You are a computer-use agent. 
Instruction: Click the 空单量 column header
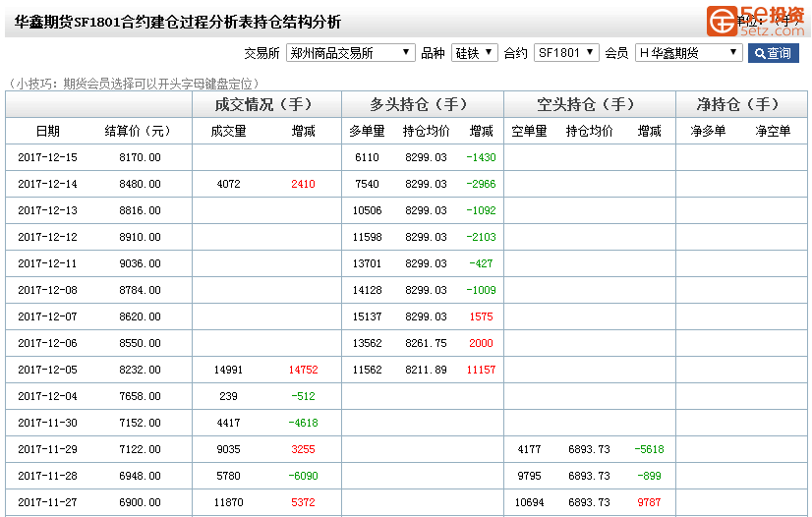[529, 131]
